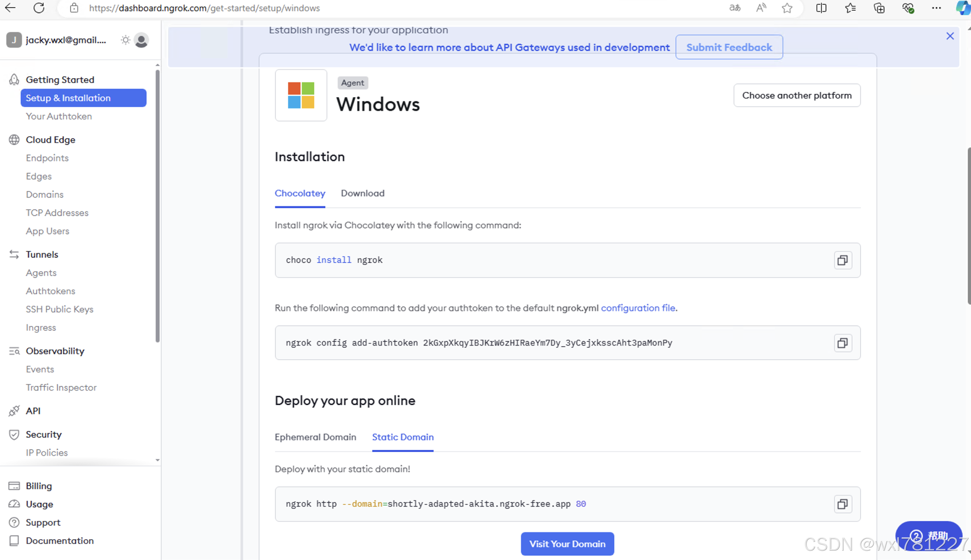Open SSH Public Keys page
Viewport: 971px width, 560px height.
tap(60, 309)
